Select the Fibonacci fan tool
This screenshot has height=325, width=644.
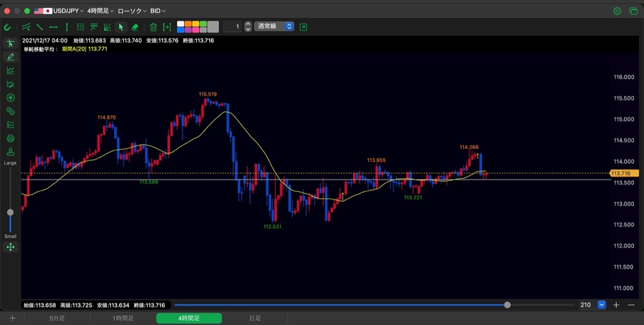(x=107, y=27)
